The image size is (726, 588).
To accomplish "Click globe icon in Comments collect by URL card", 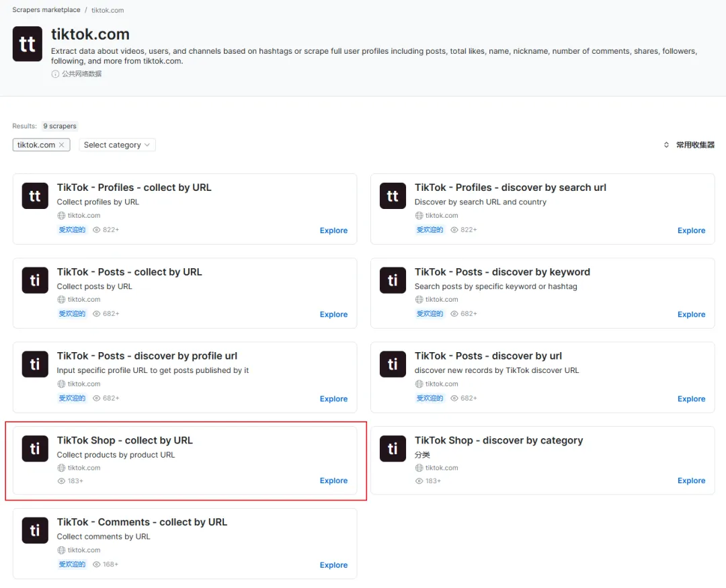I will pyautogui.click(x=61, y=550).
